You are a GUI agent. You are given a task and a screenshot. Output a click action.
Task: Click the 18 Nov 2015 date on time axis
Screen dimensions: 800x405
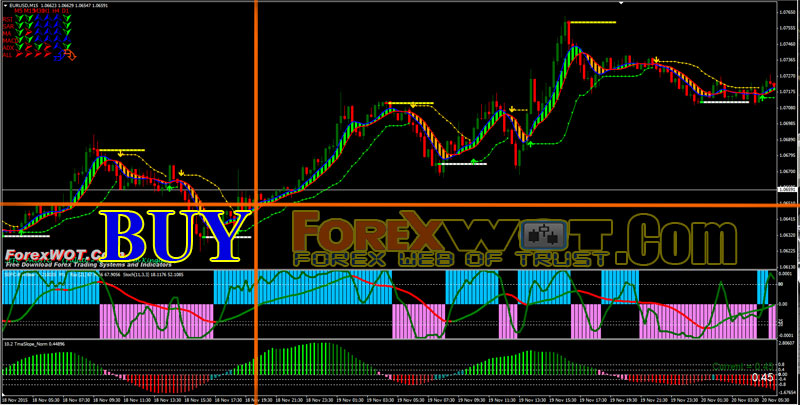click(13, 401)
